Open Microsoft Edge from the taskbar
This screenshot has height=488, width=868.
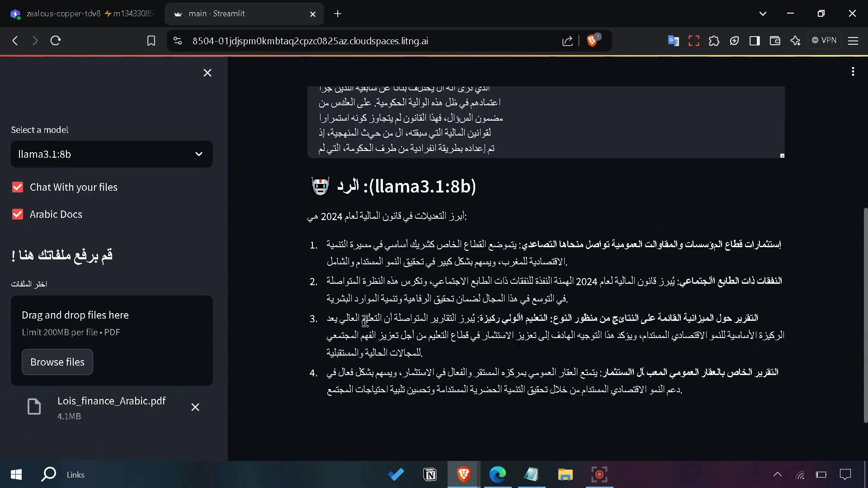[498, 474]
